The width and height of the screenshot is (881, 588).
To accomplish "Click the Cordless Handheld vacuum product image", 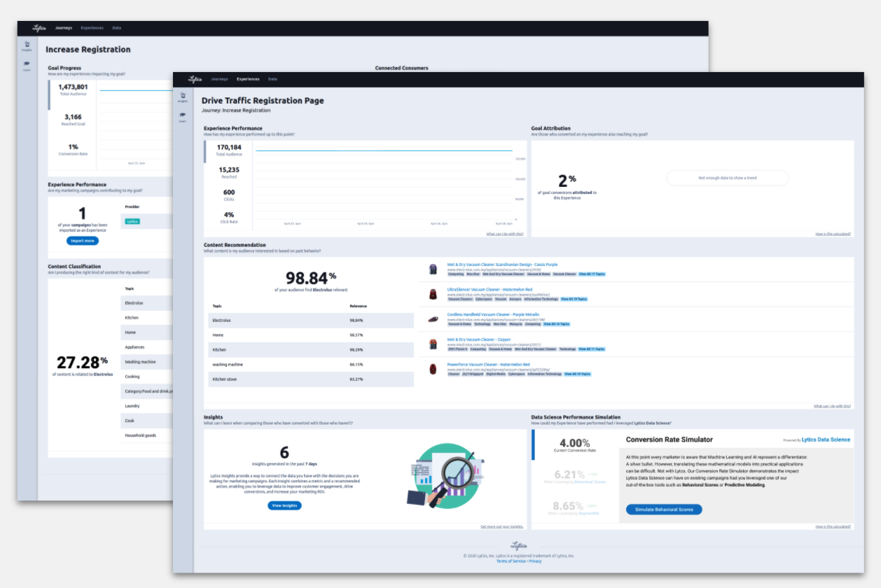I will (433, 319).
